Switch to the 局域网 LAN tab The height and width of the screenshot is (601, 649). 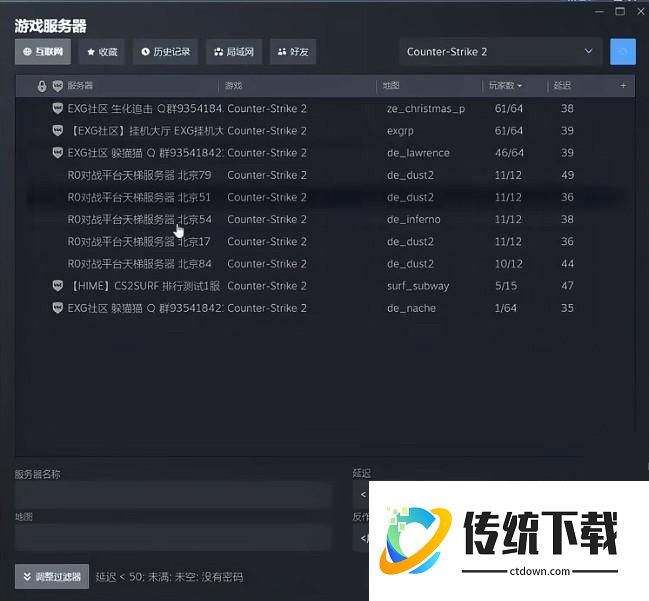(234, 52)
